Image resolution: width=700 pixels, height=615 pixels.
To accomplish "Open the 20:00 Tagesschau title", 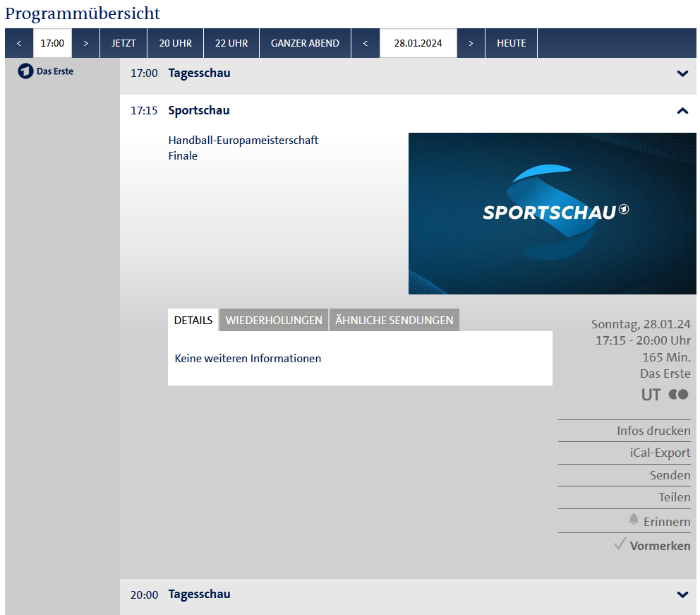I will 199,595.
